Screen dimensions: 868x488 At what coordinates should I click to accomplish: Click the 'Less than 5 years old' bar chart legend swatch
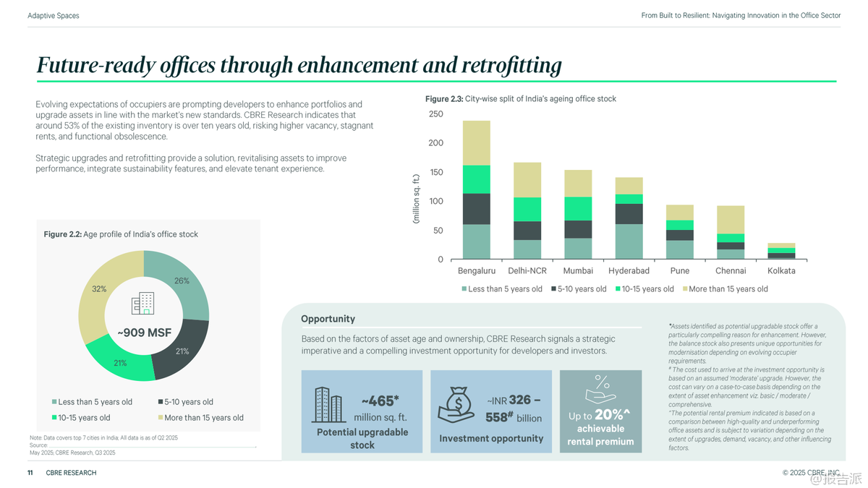[x=464, y=289]
